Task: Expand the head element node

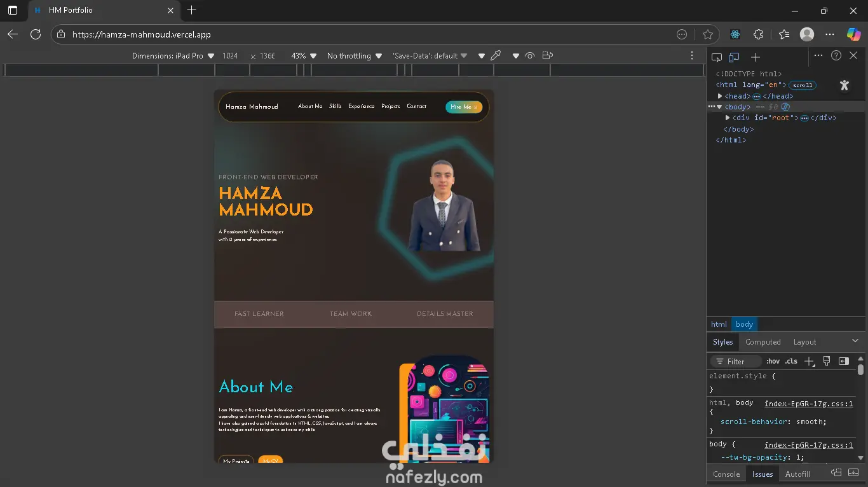Action: pyautogui.click(x=720, y=96)
